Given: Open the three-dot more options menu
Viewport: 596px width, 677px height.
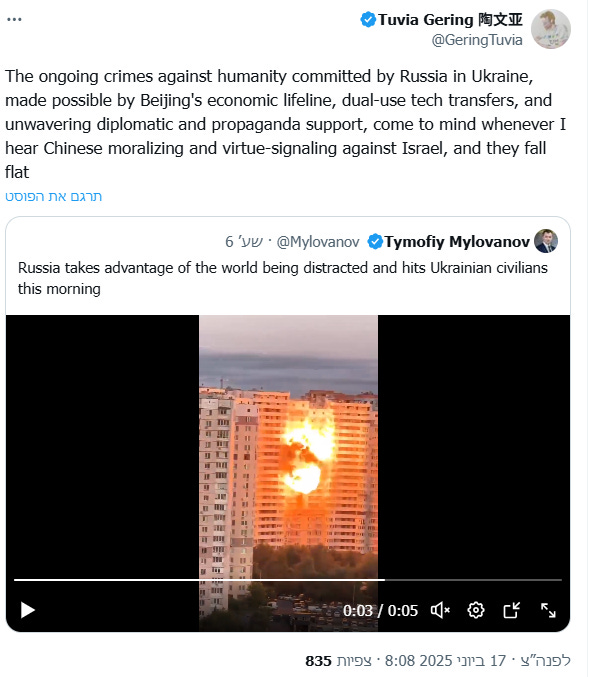Looking at the screenshot, I should click(14, 19).
